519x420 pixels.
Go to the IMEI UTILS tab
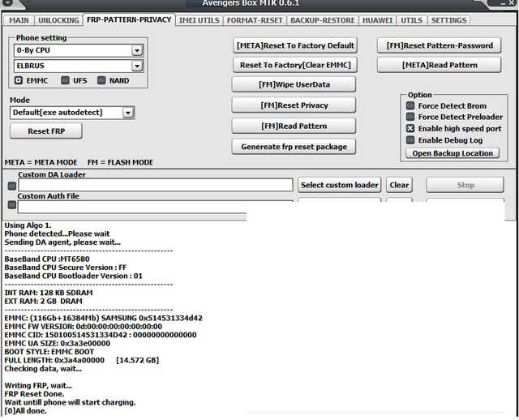[199, 20]
